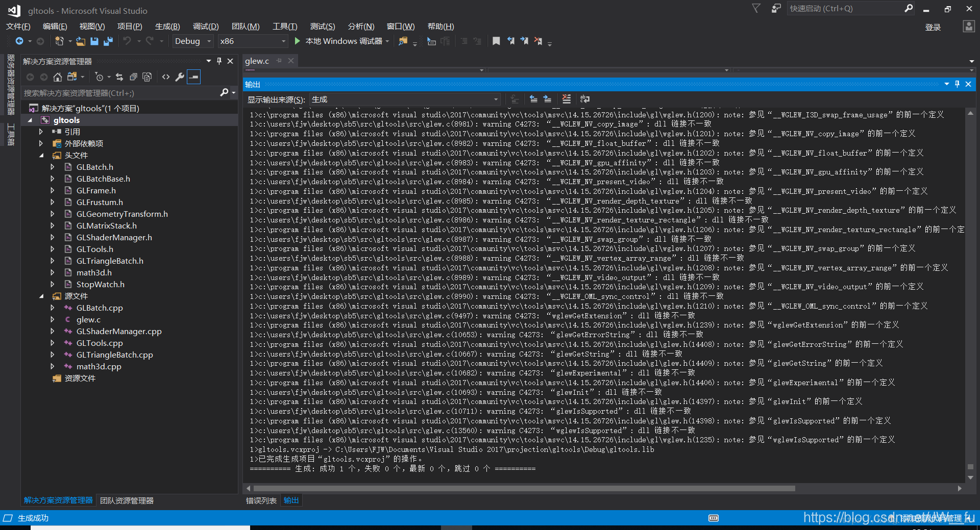The image size is (980, 530).
Task: Collapse the 头文件 folder
Action: click(41, 155)
